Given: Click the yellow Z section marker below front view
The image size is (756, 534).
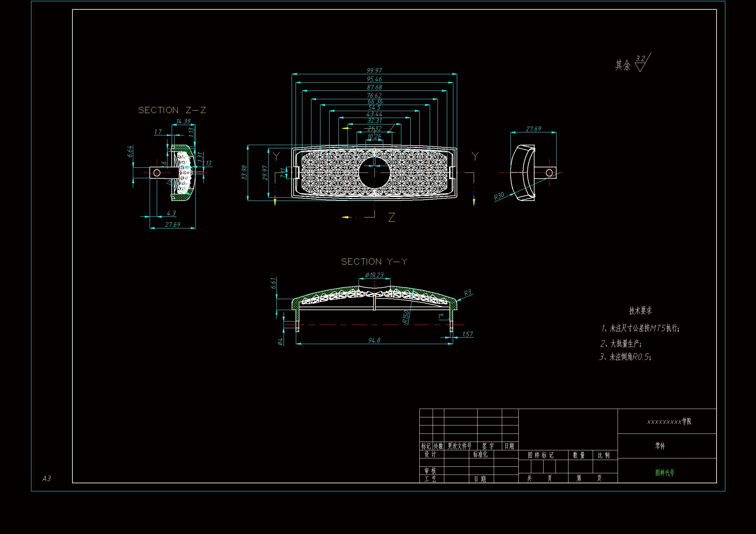Looking at the screenshot, I should 392,217.
